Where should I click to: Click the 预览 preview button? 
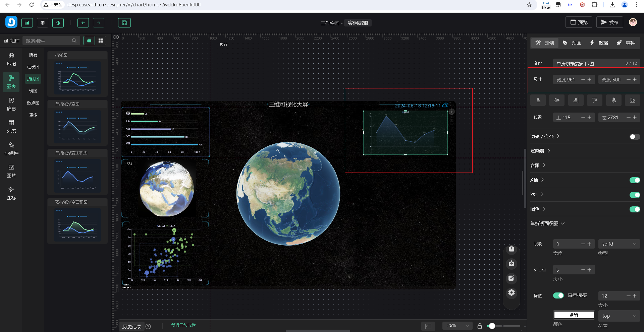coord(579,22)
